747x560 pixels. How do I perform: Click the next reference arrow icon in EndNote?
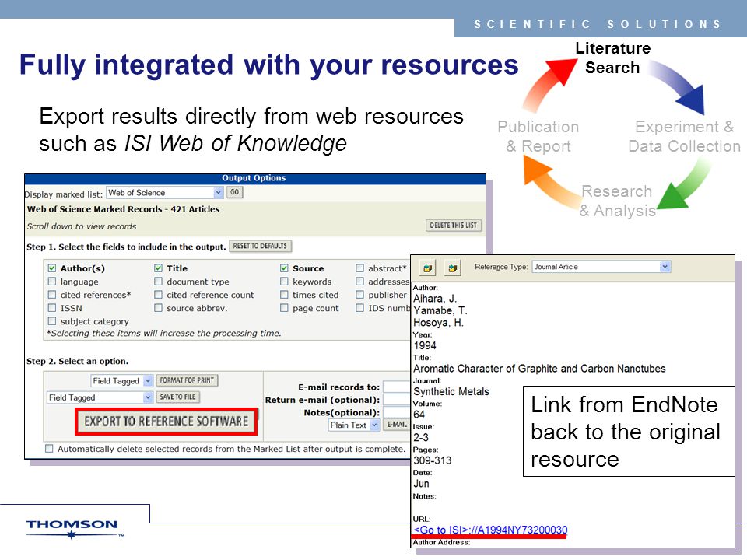453,268
